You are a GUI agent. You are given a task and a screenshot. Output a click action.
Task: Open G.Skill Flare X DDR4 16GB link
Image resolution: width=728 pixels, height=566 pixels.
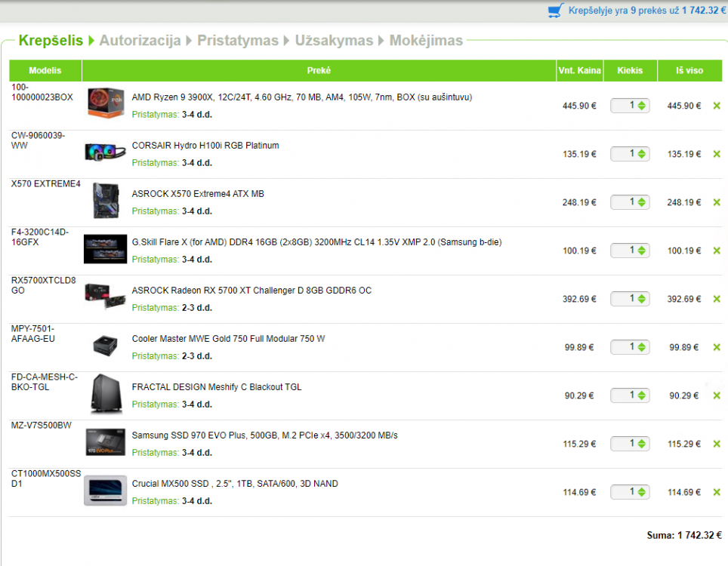point(316,242)
